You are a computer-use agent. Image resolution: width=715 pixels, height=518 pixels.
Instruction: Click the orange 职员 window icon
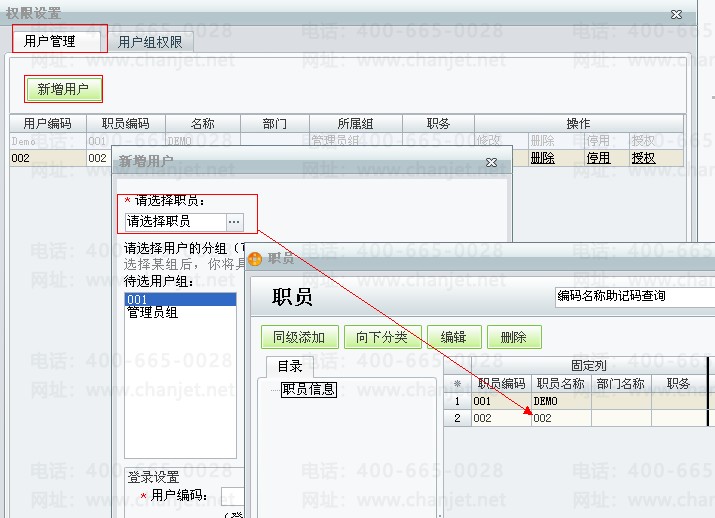tap(256, 258)
